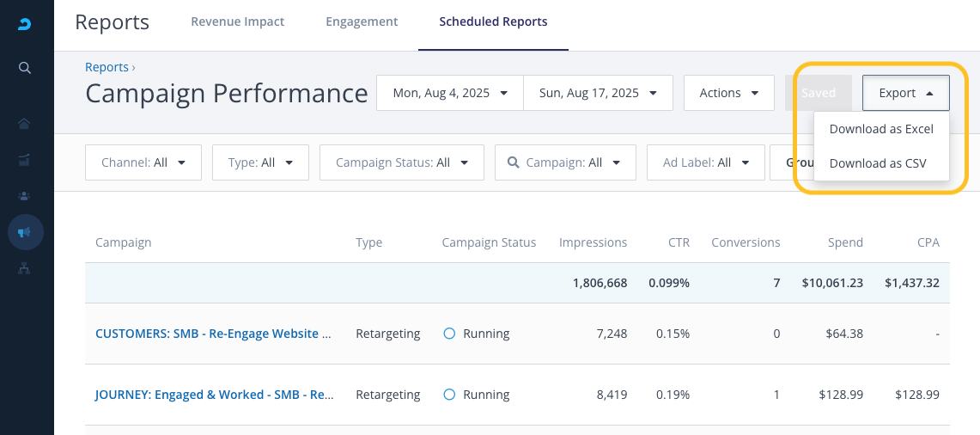Open search from sidebar magnifier icon

tap(24, 68)
